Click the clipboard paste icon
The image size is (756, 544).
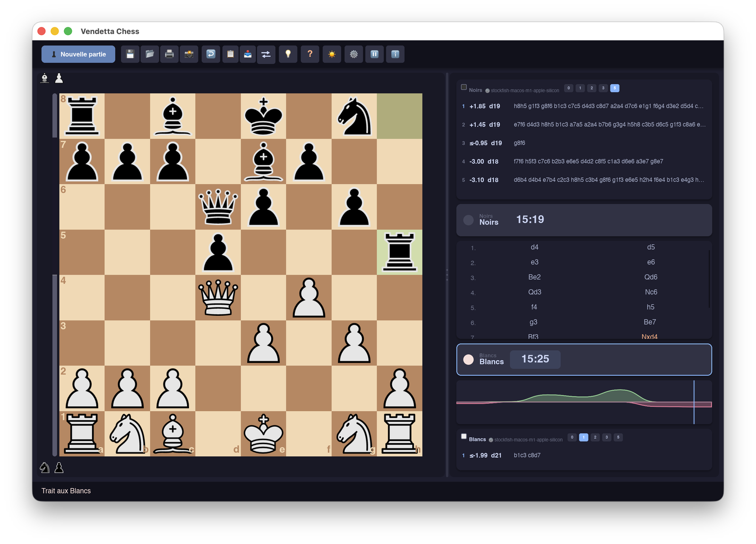[231, 54]
